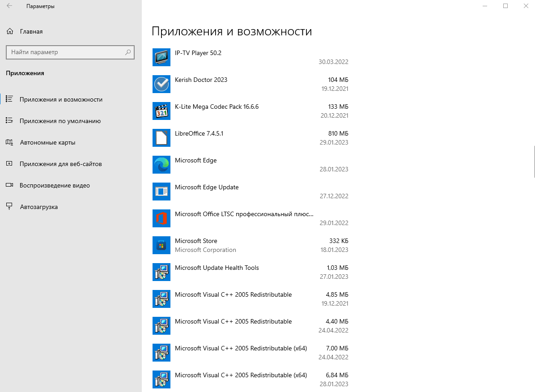Click the 104 МБ size value
The height and width of the screenshot is (392, 535).
point(338,80)
